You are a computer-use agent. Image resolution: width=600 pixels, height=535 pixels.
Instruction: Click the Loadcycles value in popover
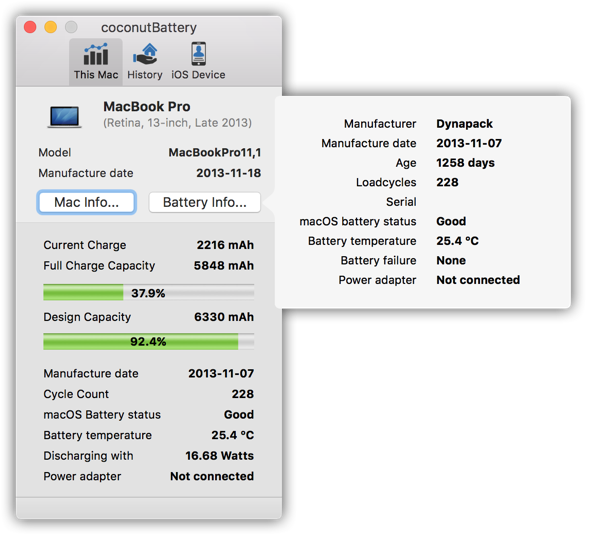pyautogui.click(x=447, y=182)
